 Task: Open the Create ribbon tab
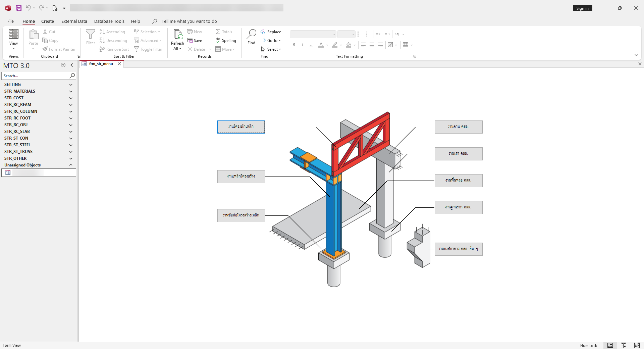pos(48,21)
